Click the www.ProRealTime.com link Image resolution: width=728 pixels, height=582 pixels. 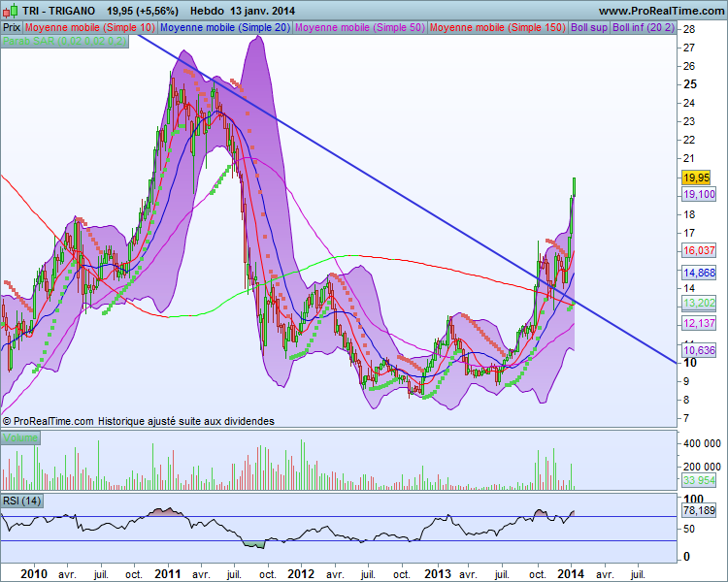[661, 11]
